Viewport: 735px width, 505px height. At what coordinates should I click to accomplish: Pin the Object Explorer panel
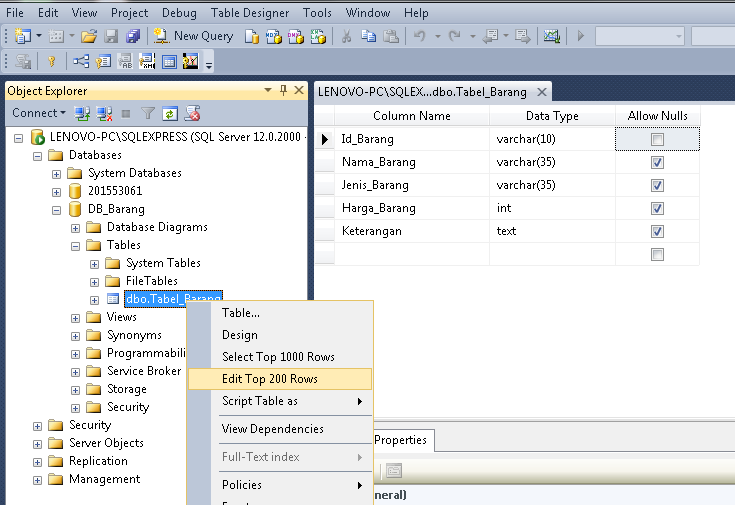(283, 90)
